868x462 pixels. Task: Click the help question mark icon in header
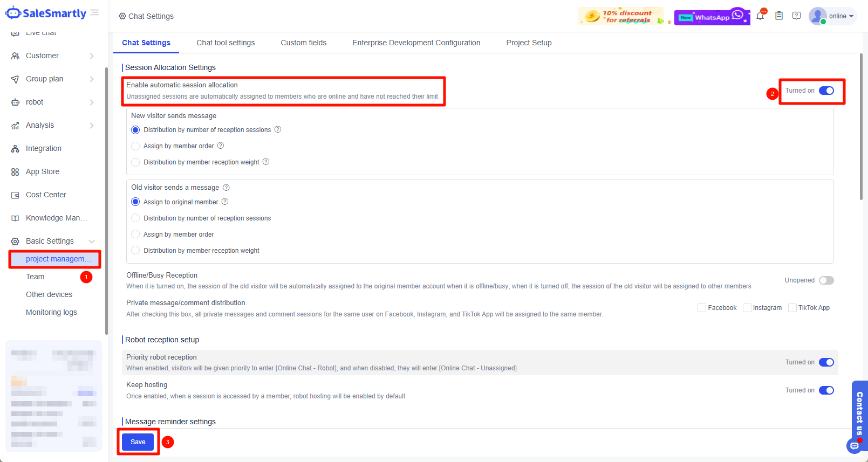796,16
